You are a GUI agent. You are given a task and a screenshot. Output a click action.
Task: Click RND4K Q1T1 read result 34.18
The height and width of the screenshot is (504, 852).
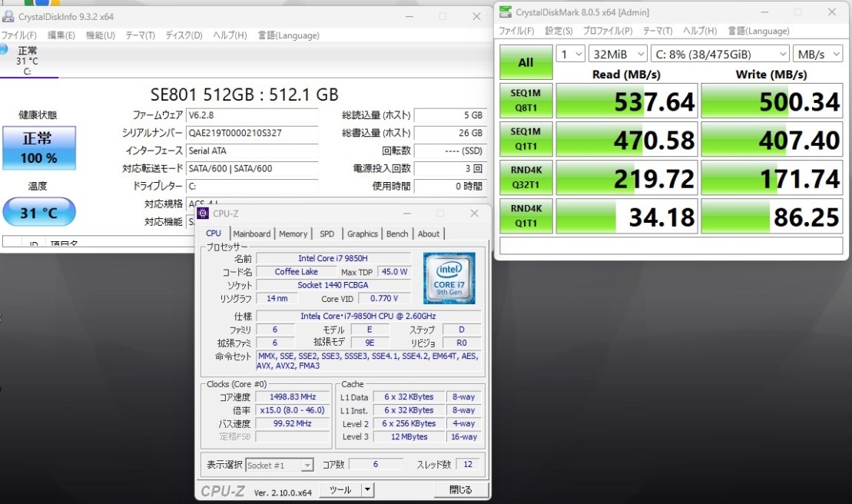pyautogui.click(x=626, y=216)
